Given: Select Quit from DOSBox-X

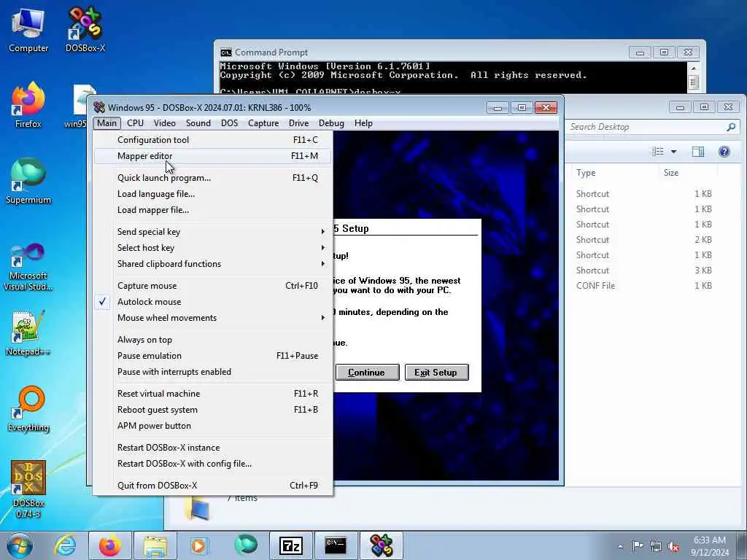Looking at the screenshot, I should 212,486.
